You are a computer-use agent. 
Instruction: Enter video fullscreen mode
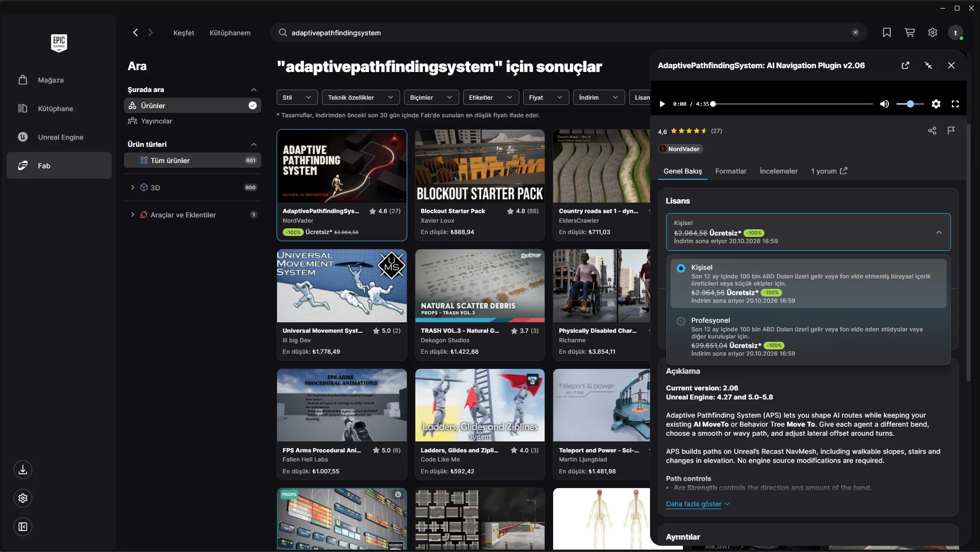tap(955, 104)
